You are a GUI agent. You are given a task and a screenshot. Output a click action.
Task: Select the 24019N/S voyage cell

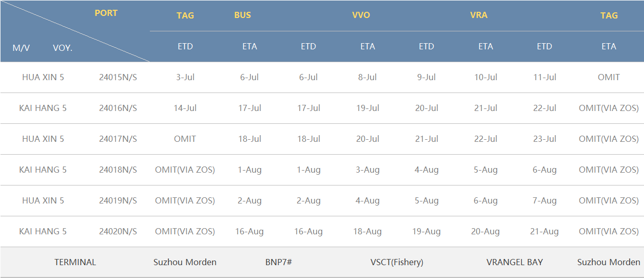[x=118, y=200]
